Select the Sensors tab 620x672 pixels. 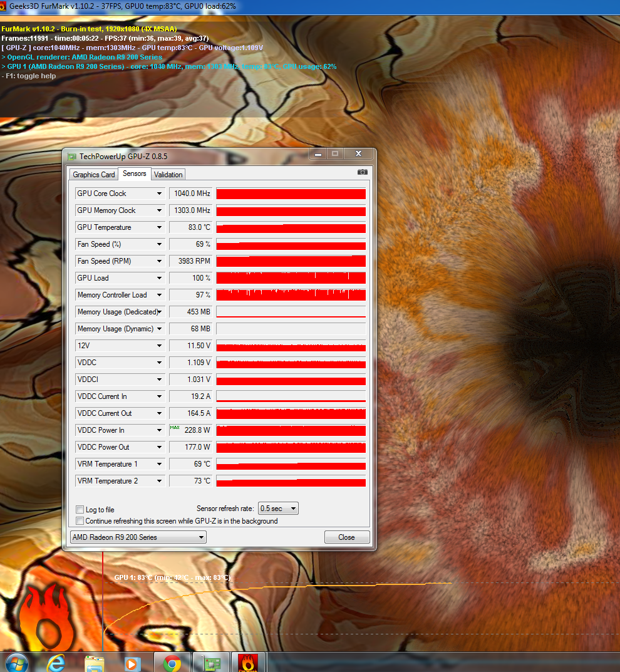pyautogui.click(x=135, y=173)
